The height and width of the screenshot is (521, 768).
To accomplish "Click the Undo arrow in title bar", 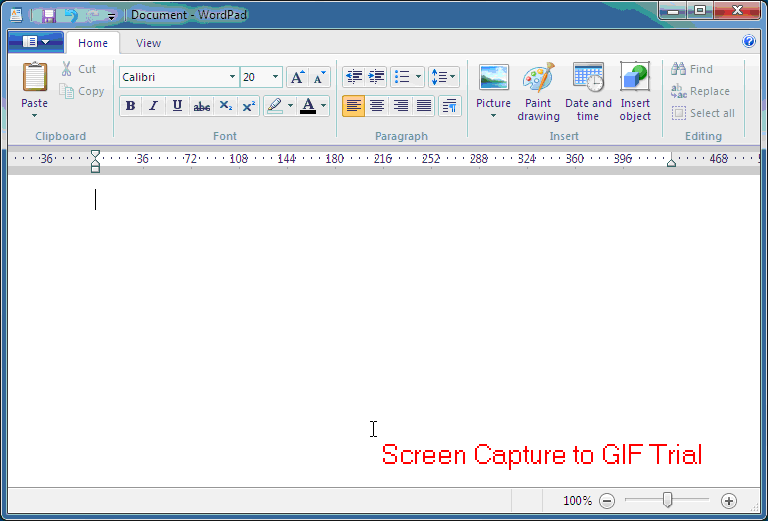I will point(71,16).
